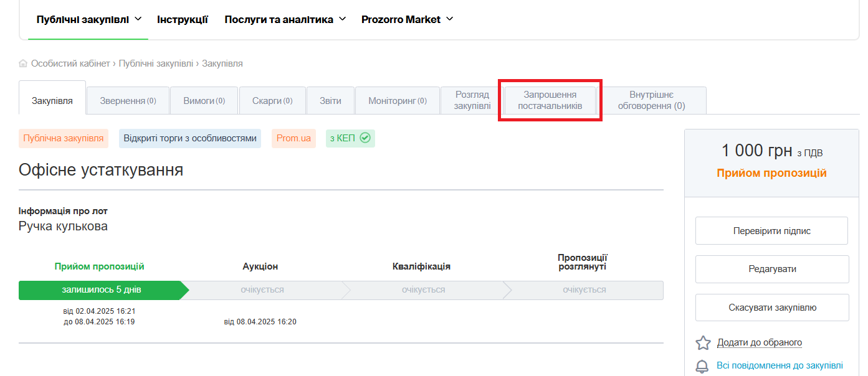Open the Звернення tab
This screenshot has width=868, height=376.
(x=128, y=101)
